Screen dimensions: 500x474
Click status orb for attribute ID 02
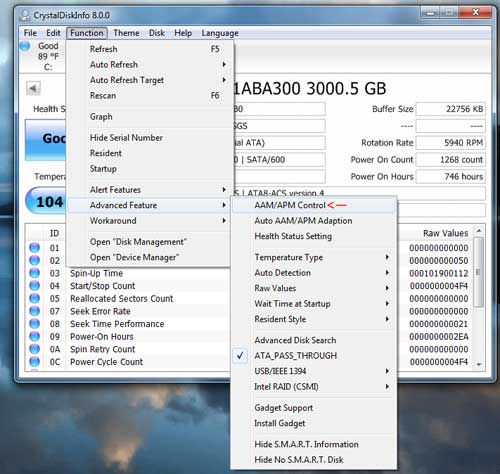pyautogui.click(x=34, y=260)
